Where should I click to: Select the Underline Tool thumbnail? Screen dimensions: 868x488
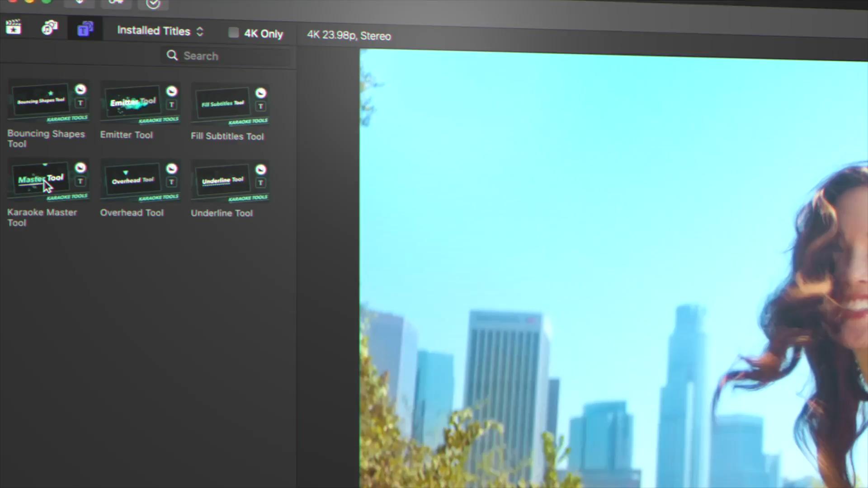(x=230, y=182)
